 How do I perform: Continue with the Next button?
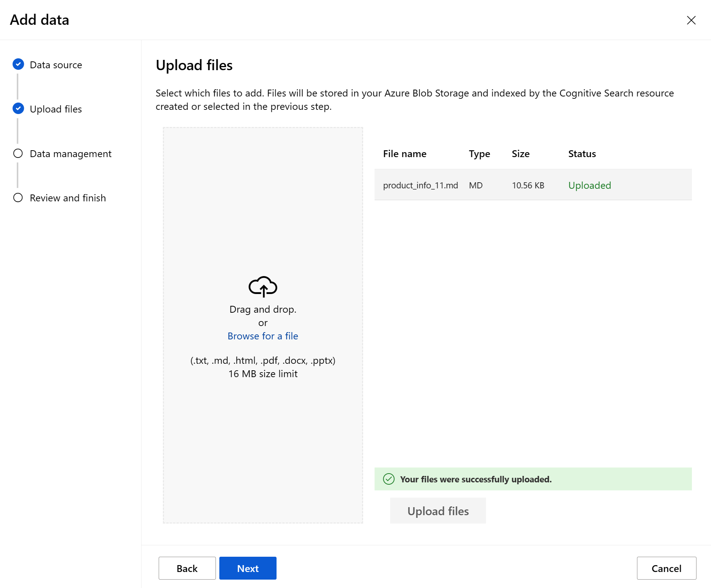tap(248, 568)
